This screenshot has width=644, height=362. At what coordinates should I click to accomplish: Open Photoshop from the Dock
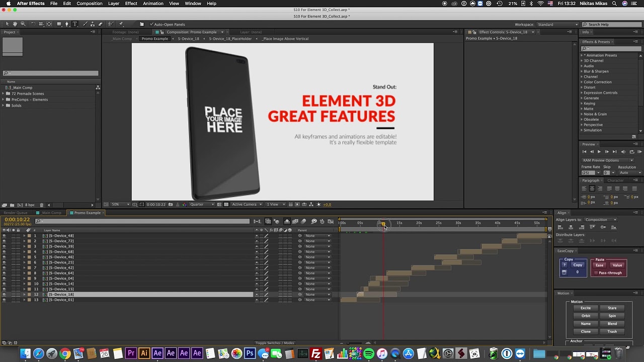[250, 354]
